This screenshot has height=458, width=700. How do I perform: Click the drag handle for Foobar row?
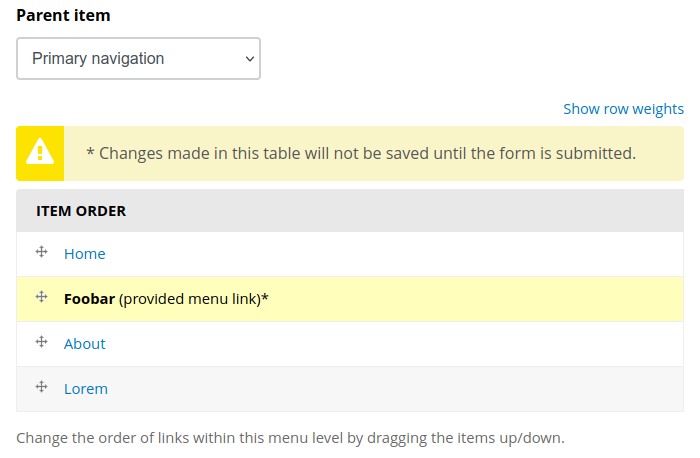42,297
